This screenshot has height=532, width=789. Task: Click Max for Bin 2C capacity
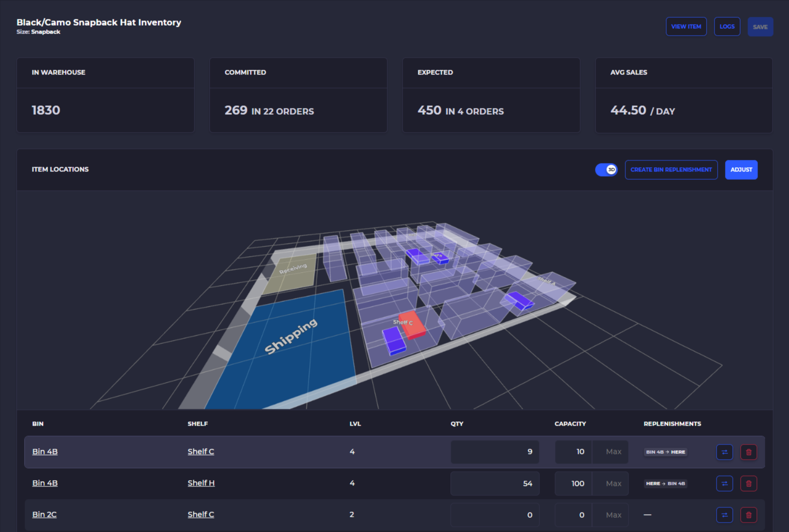[x=613, y=515]
